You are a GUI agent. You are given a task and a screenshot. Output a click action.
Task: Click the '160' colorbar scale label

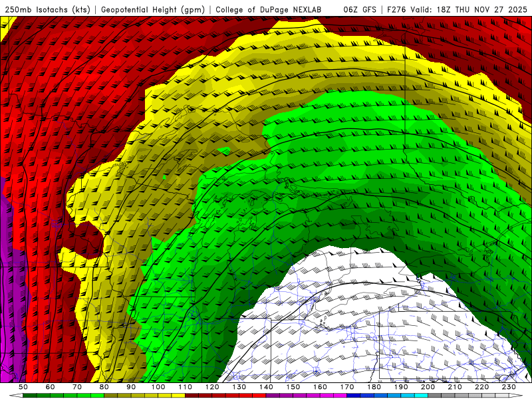point(320,387)
